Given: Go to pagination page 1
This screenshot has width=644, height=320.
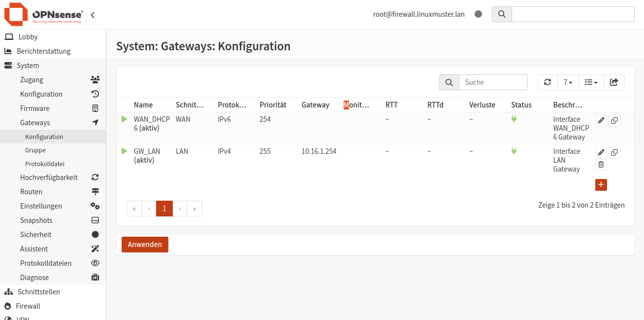Looking at the screenshot, I should click(x=164, y=209).
